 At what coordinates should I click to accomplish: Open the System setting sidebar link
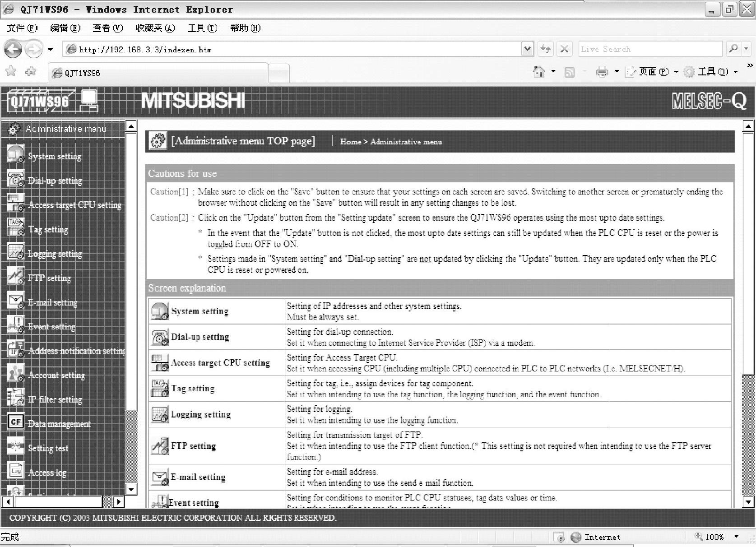point(55,156)
